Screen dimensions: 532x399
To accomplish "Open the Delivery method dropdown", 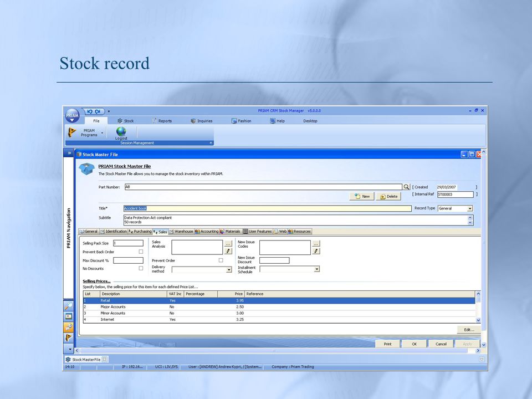I will pyautogui.click(x=229, y=270).
